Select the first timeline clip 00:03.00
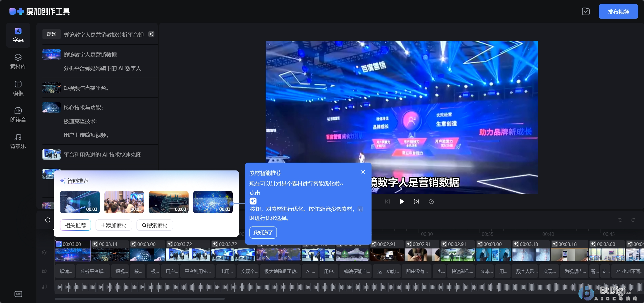644x303 pixels. 73,251
